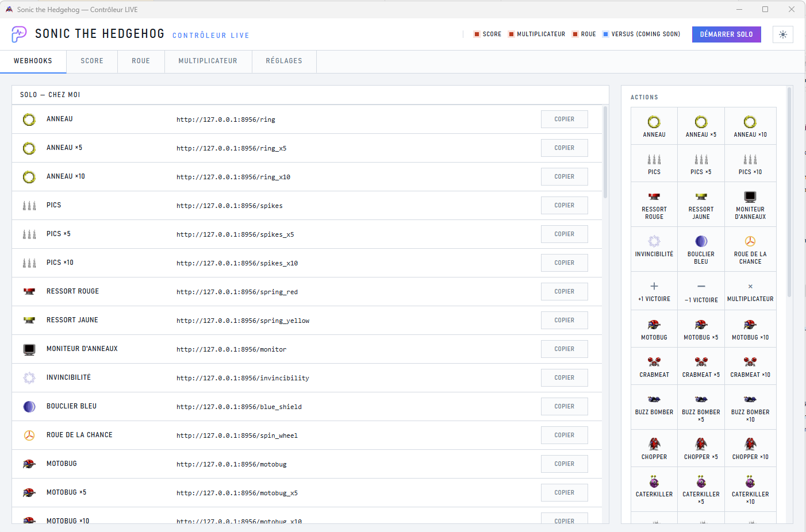The image size is (806, 532).
Task: Fire the Pics ×10 action tile
Action: coord(750,163)
